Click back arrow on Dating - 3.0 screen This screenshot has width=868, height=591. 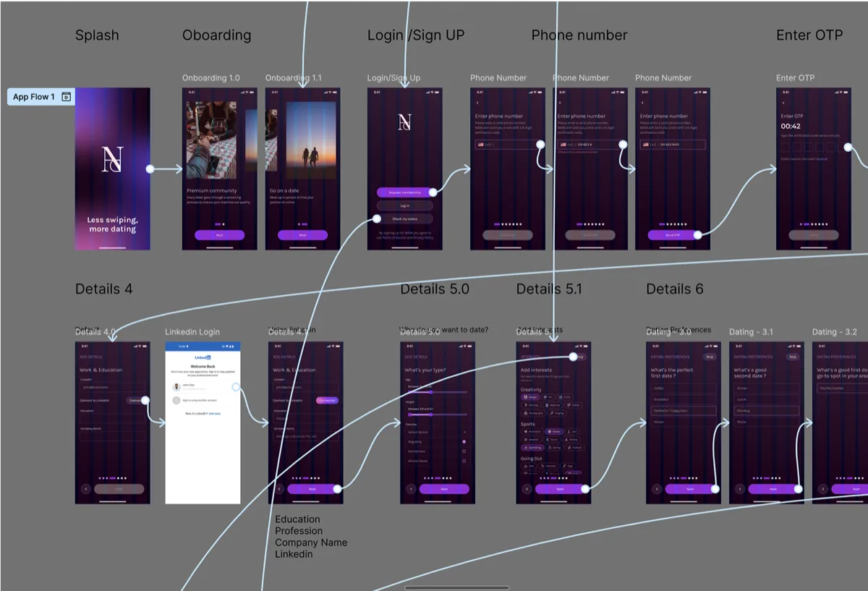click(656, 489)
